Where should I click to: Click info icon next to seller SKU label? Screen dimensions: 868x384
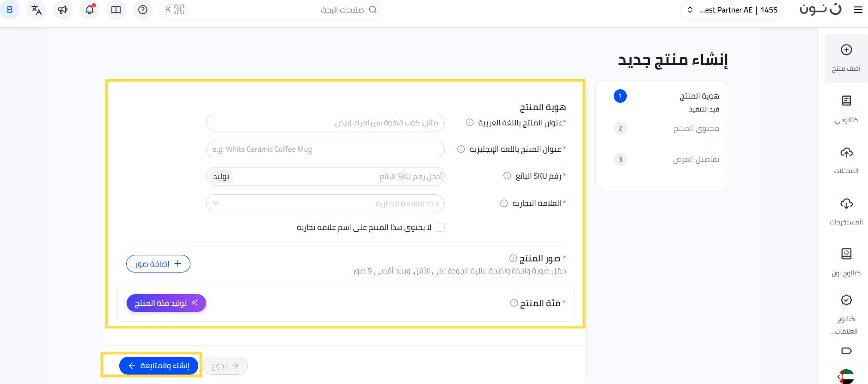(507, 176)
